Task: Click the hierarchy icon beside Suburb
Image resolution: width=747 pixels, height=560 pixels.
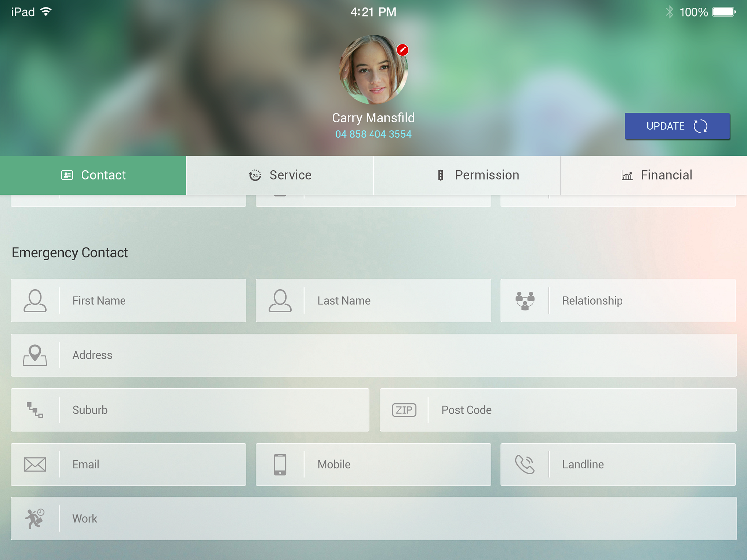Action: tap(35, 410)
